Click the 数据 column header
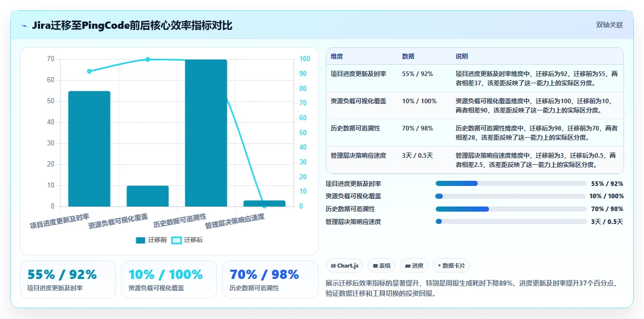Viewport: 644px width, 319px height. (x=408, y=56)
